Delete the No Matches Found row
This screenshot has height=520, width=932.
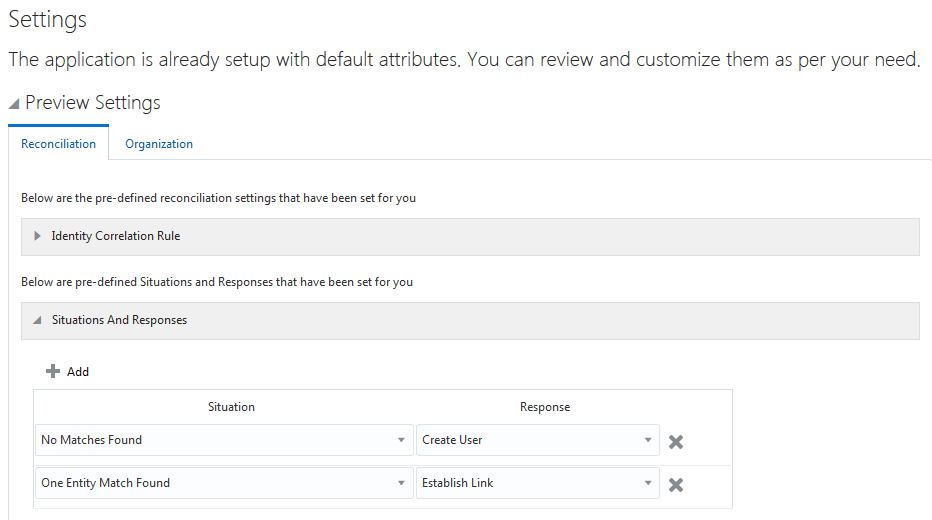[x=676, y=441]
